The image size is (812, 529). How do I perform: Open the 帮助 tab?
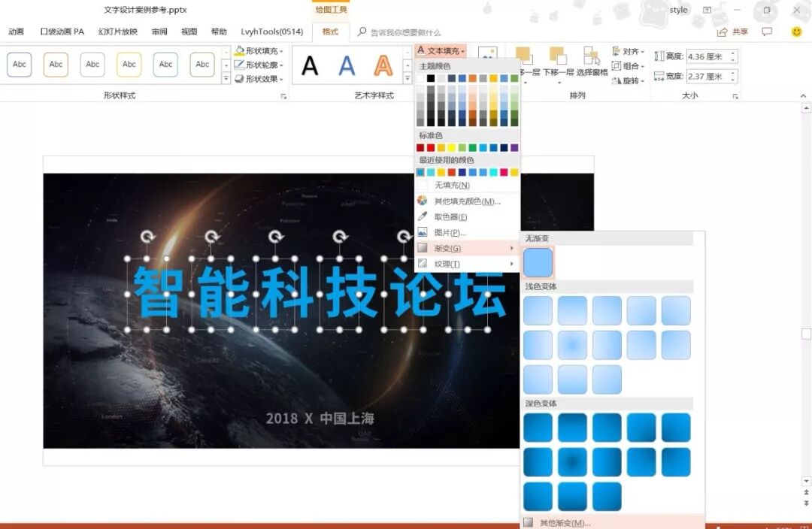pyautogui.click(x=219, y=32)
